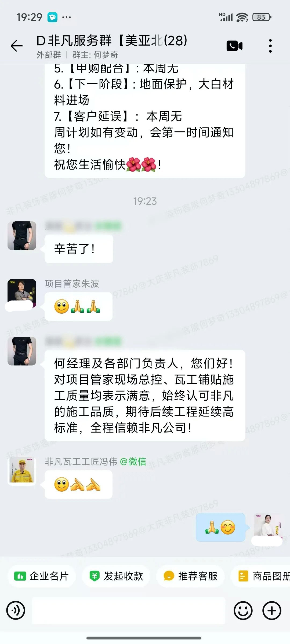Image resolution: width=290 pixels, height=644 pixels.
Task: Tap the 发起收款 shortcut
Action: pos(116,576)
